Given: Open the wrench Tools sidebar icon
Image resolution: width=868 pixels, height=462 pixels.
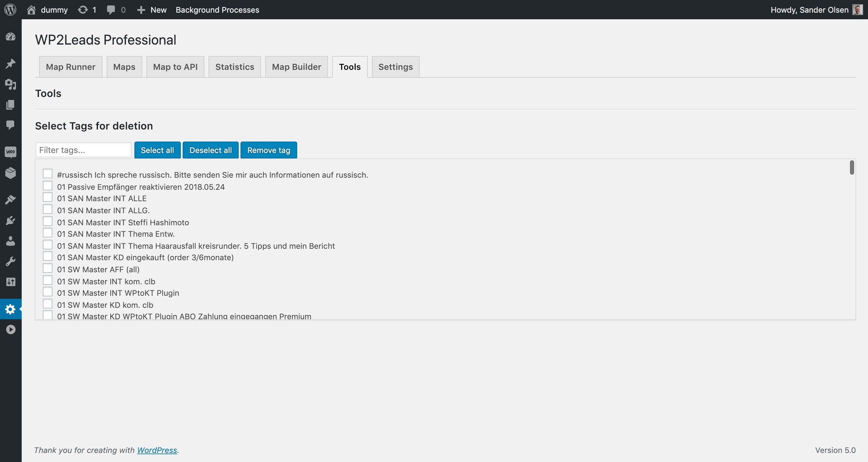Looking at the screenshot, I should [11, 262].
